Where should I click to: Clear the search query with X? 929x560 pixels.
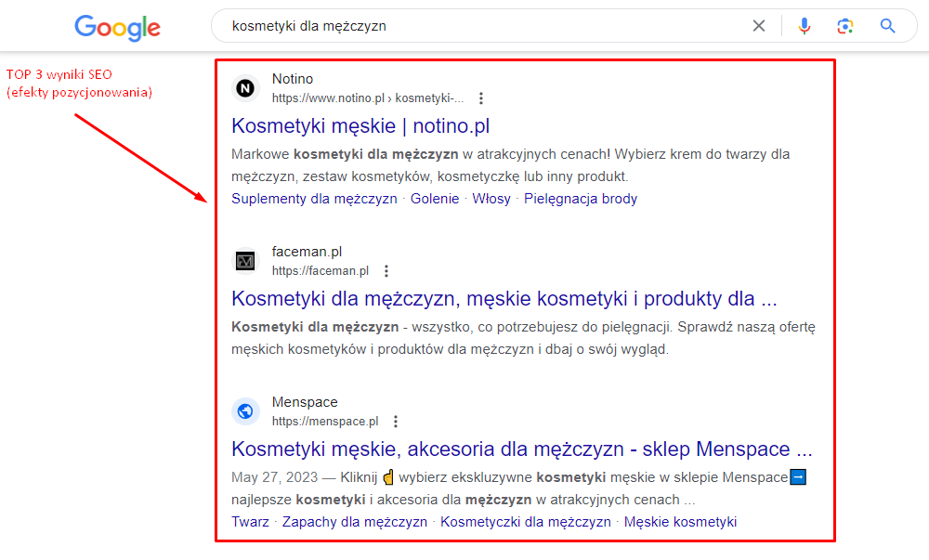(x=758, y=25)
